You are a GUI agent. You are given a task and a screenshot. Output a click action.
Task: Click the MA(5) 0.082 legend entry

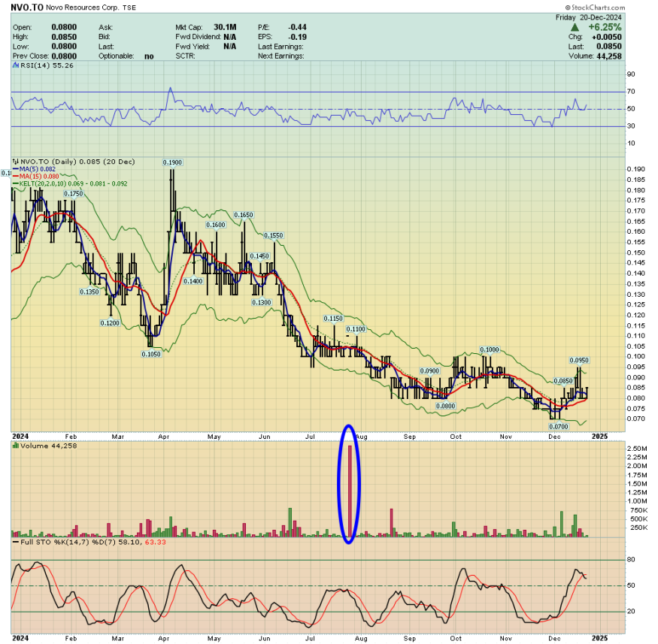tap(35, 169)
